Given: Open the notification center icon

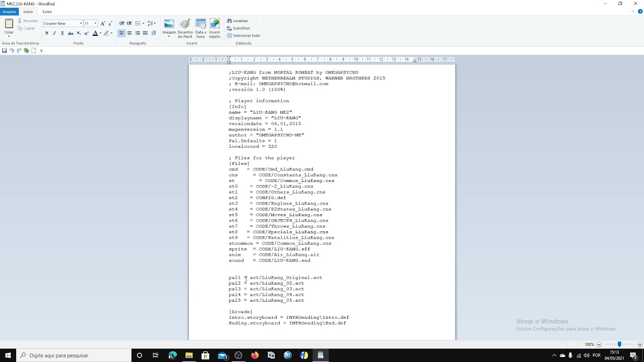Looking at the screenshot, I should click(x=633, y=355).
